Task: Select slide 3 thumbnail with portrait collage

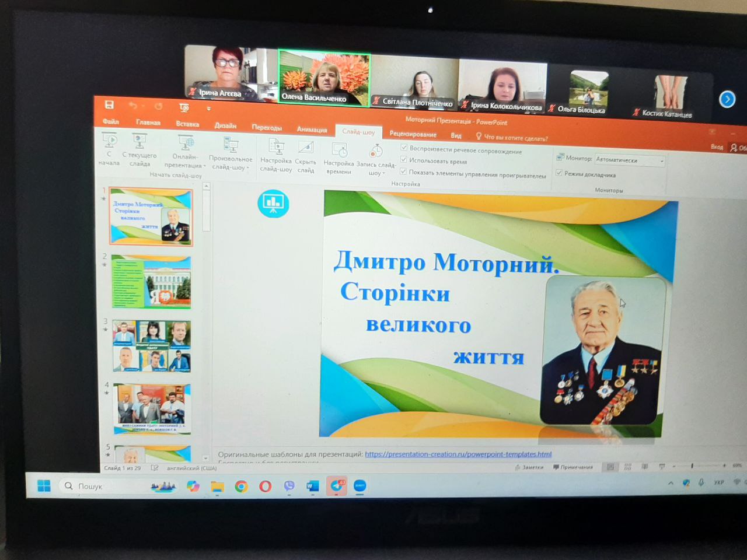Action: tap(152, 346)
